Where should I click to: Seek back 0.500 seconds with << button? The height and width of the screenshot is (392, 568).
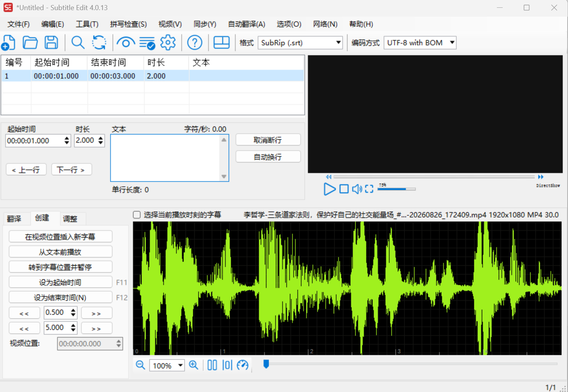click(x=24, y=313)
